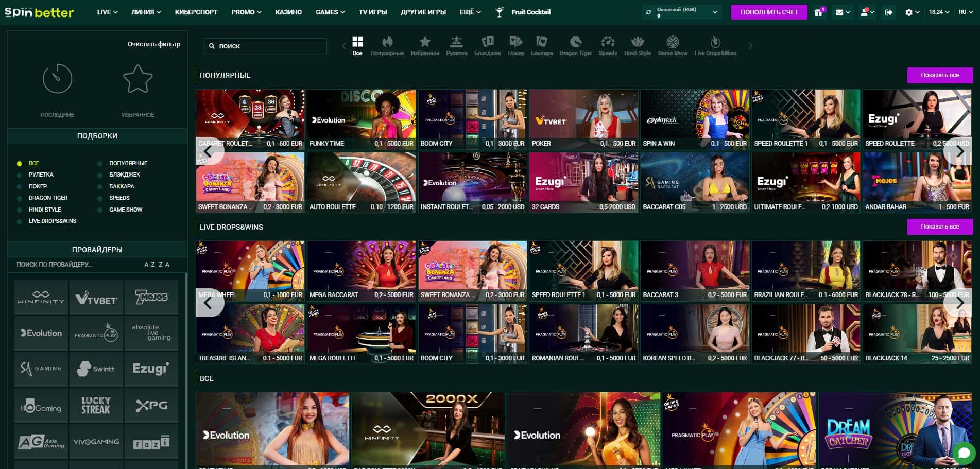
Task: Open the FUNKY TIME game thumbnail
Action: 362,119
